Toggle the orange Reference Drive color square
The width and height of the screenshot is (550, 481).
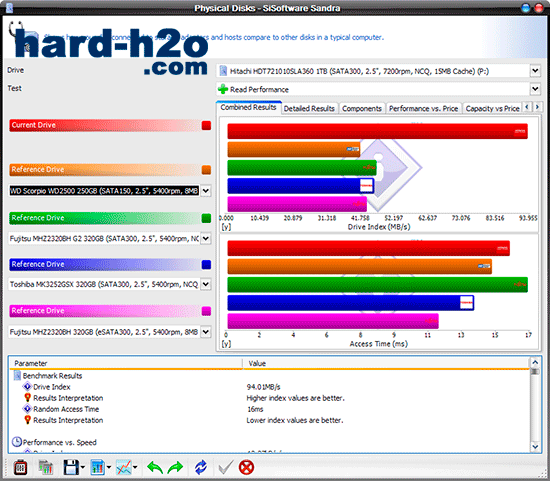click(207, 170)
